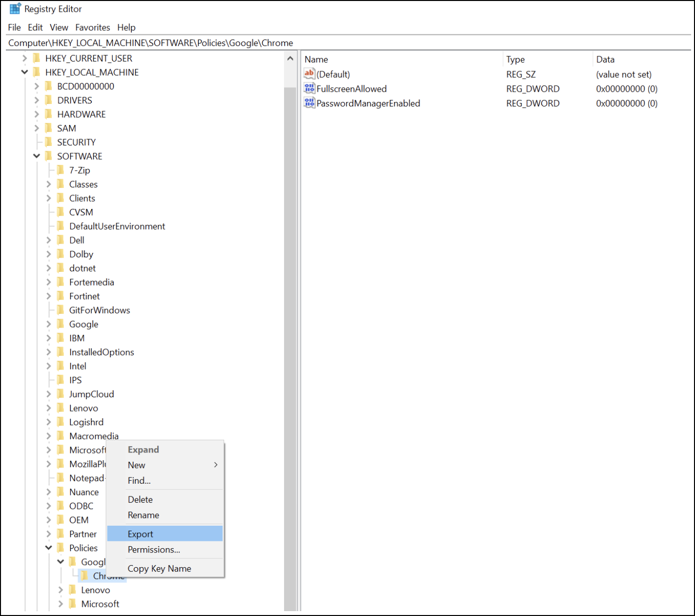Screen dimensions: 695x616
Task: Click the Type column header
Action: click(515, 60)
